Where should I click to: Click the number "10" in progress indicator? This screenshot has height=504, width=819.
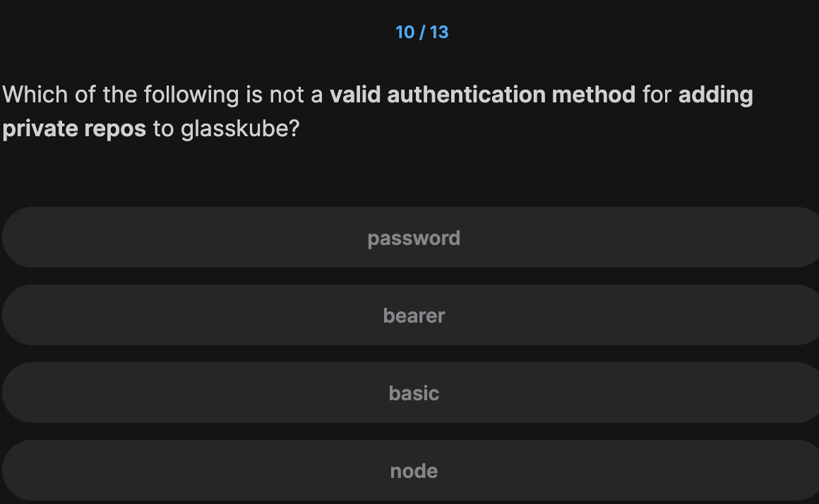tap(405, 32)
